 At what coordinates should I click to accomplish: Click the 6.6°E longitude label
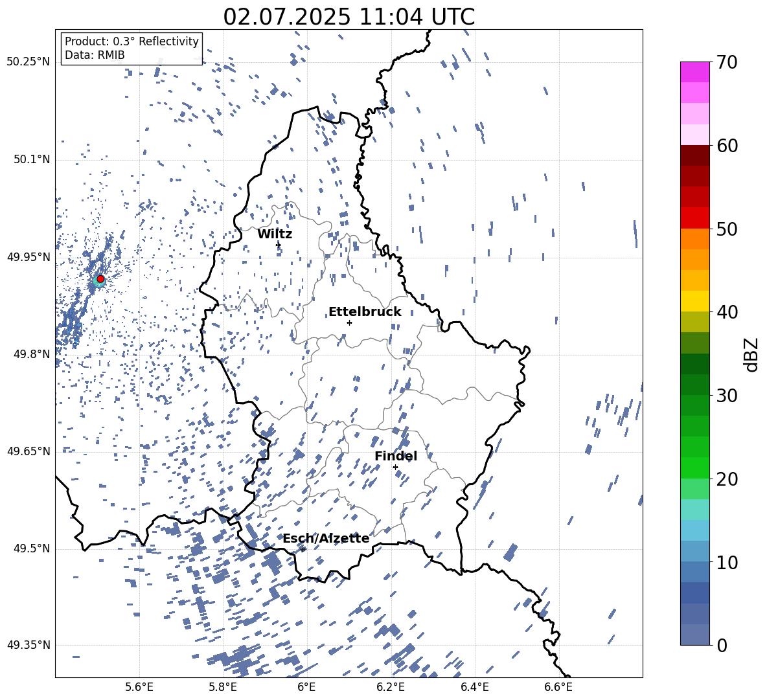click(558, 687)
